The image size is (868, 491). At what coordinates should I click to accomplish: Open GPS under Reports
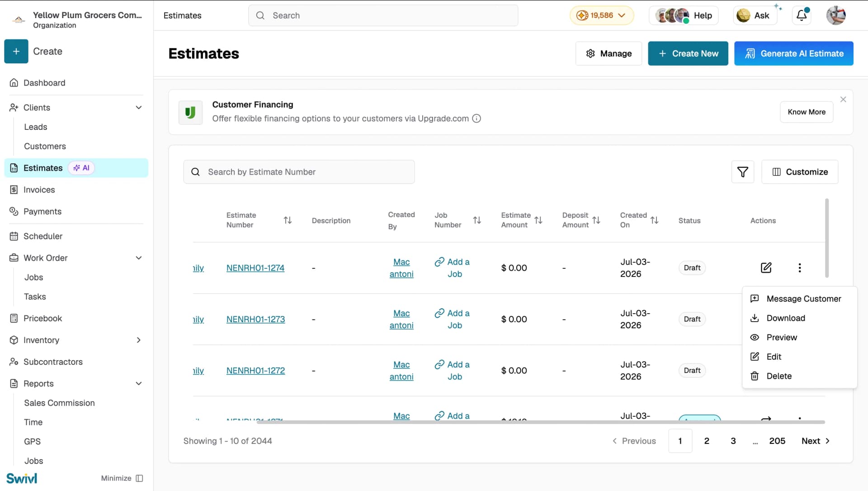[x=32, y=441]
